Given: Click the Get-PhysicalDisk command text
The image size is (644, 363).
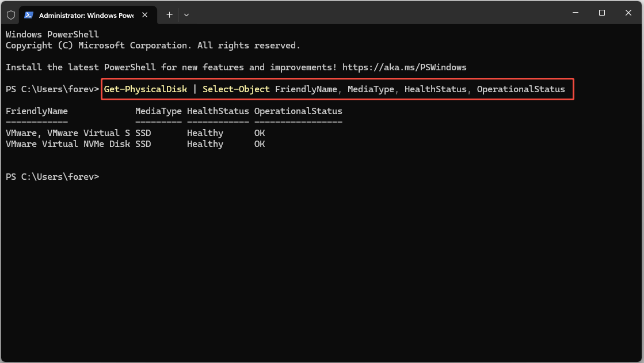Looking at the screenshot, I should pyautogui.click(x=146, y=89).
